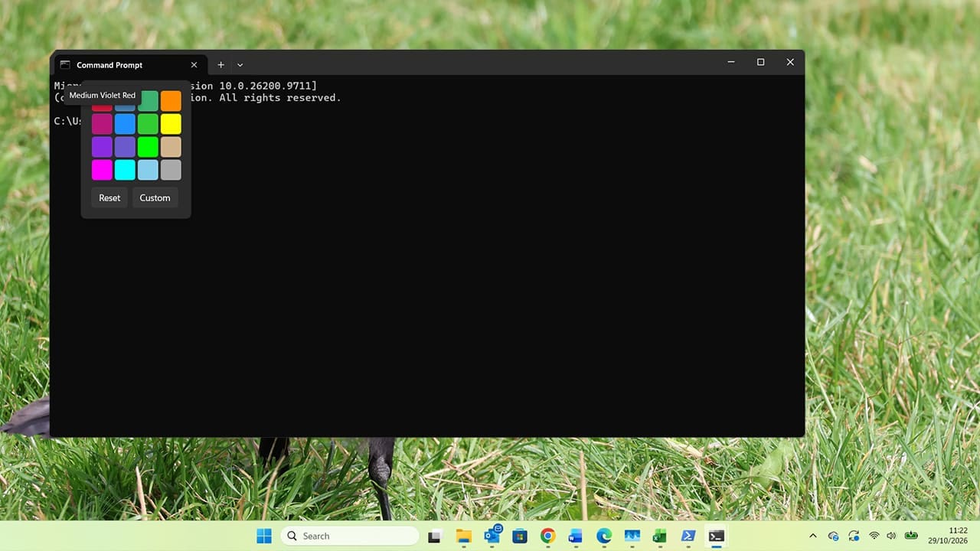Open the Custom color picker
This screenshot has width=980, height=551.
point(155,197)
